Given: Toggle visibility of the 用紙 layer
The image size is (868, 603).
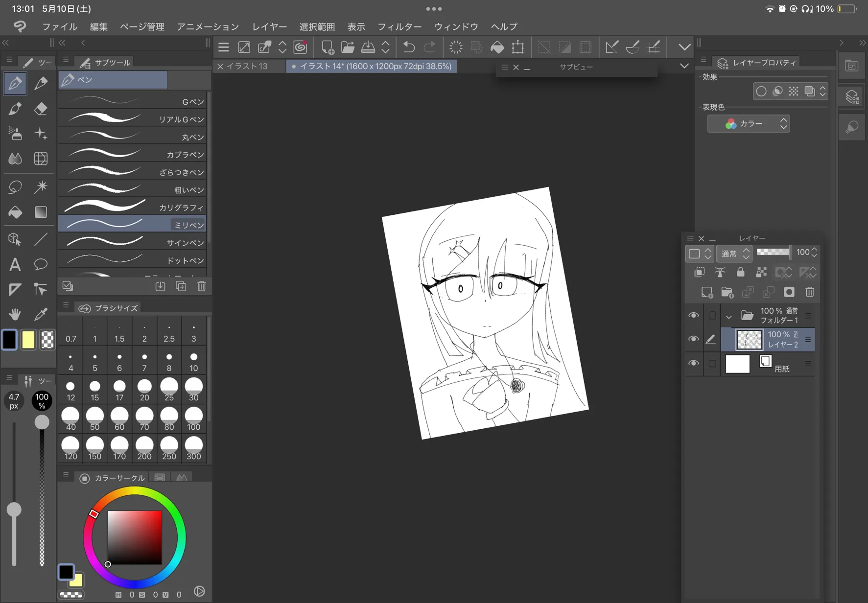Looking at the screenshot, I should tap(693, 364).
